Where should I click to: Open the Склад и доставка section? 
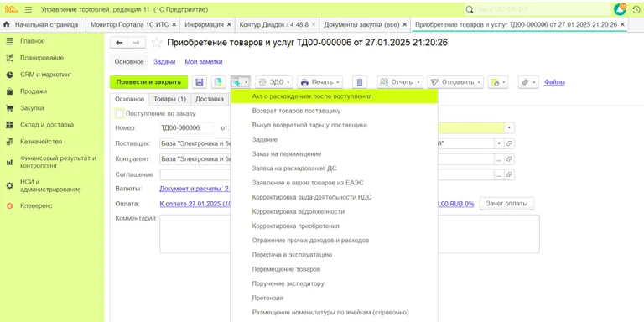click(x=47, y=125)
